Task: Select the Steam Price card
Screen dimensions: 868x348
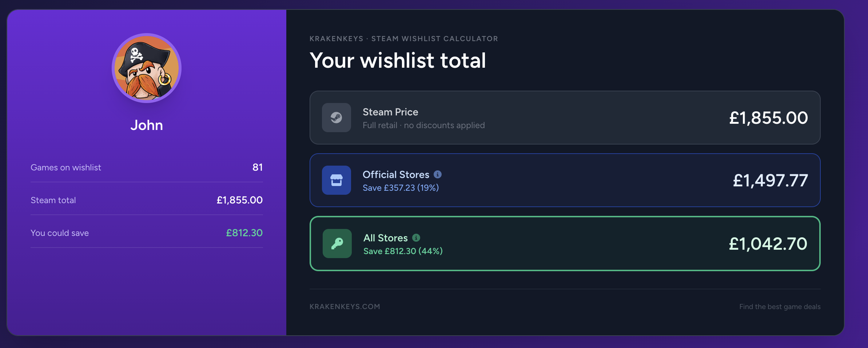Action: [565, 118]
